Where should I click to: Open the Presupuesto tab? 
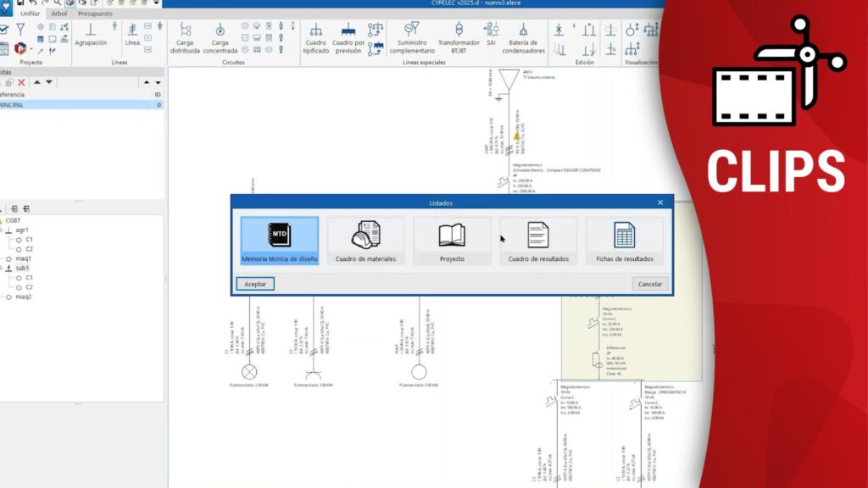(x=95, y=14)
